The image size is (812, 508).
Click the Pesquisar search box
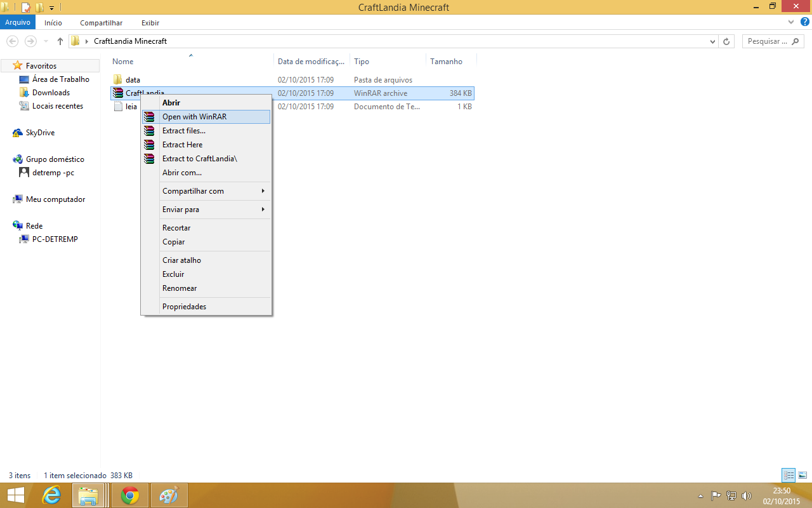pos(773,41)
